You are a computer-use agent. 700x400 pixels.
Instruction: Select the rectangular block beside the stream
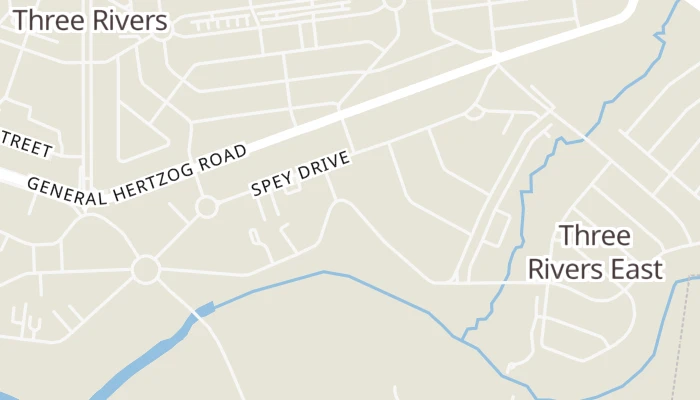pos(496,228)
